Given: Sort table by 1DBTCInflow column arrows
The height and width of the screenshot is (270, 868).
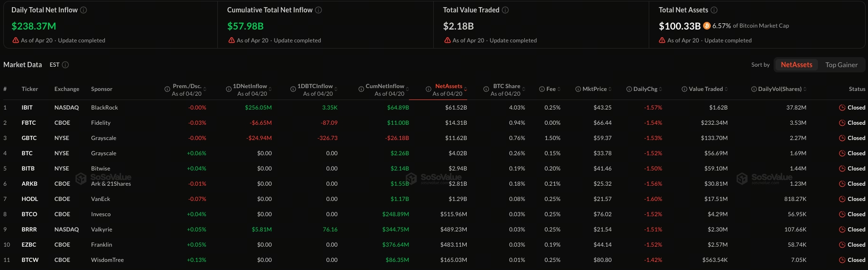Looking at the screenshot, I should 336,89.
